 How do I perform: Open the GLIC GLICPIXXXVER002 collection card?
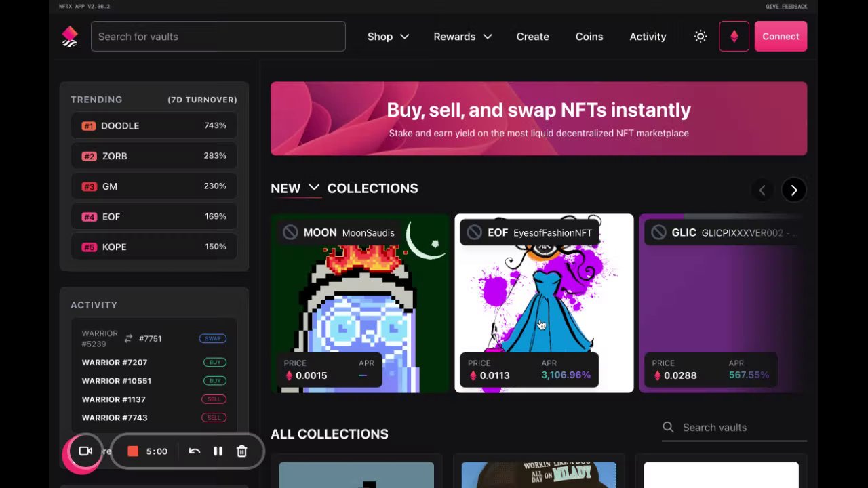(x=723, y=304)
